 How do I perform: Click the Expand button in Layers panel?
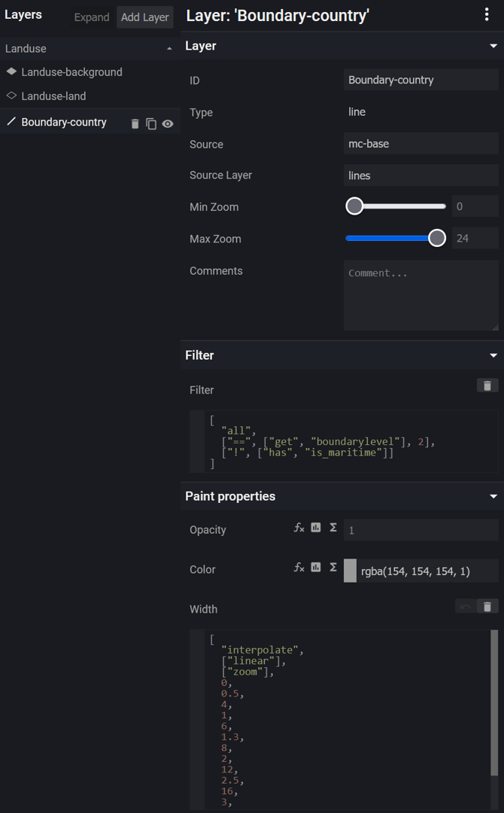point(92,17)
